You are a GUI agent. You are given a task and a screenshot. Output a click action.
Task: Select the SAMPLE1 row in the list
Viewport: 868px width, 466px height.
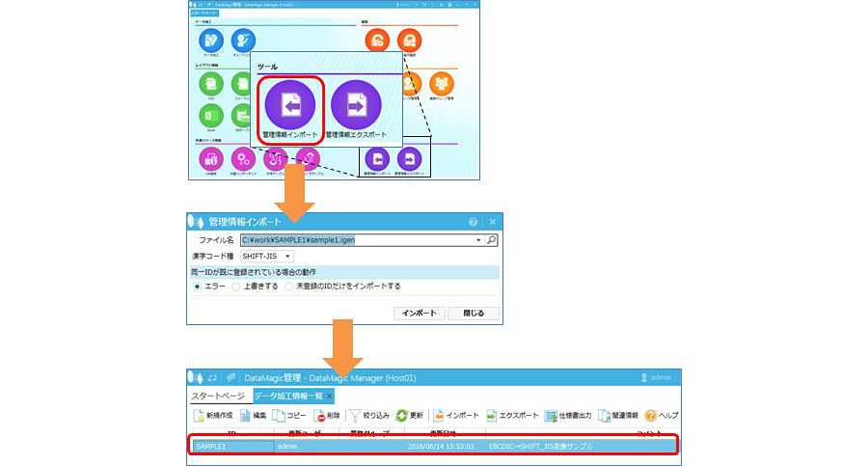point(434,447)
